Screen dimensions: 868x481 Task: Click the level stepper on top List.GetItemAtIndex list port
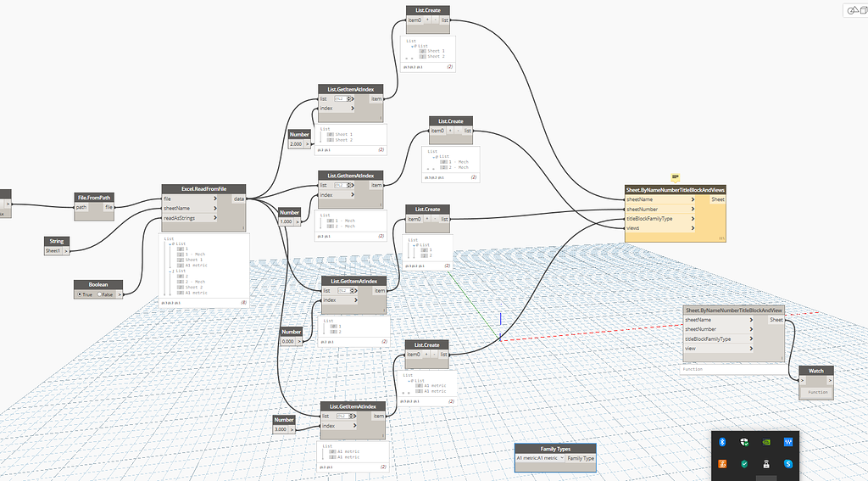[x=350, y=98]
